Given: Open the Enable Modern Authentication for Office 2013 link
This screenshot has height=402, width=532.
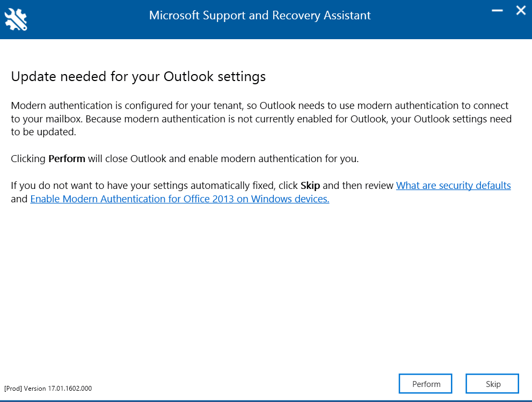Looking at the screenshot, I should click(180, 199).
